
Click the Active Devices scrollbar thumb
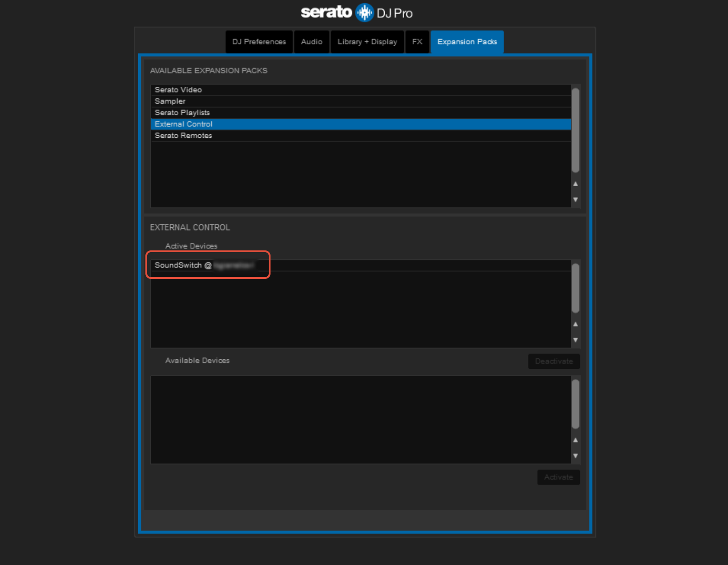tap(575, 288)
